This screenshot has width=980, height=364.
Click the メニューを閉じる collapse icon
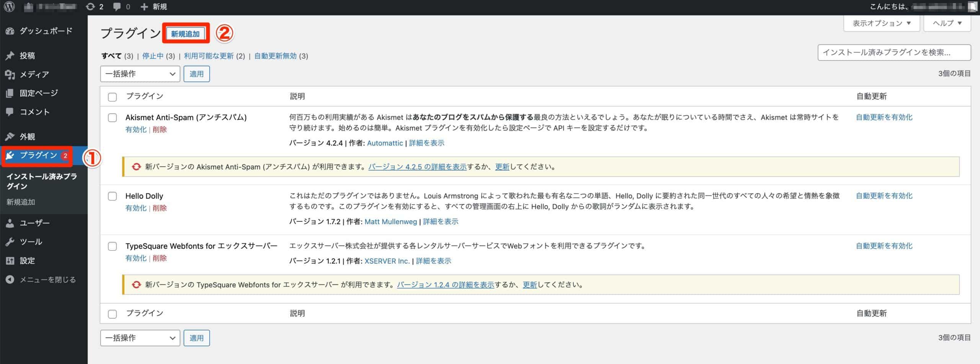coord(10,279)
